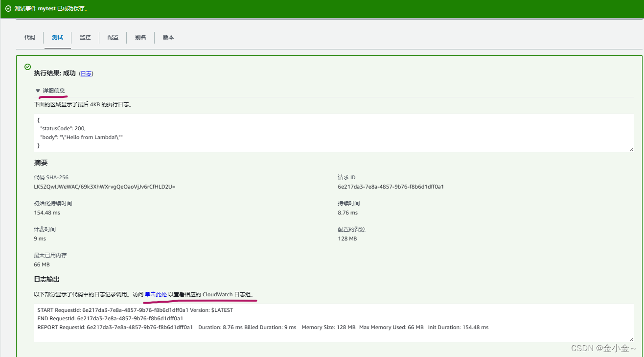Click the 初始化持续时间 label

point(53,203)
